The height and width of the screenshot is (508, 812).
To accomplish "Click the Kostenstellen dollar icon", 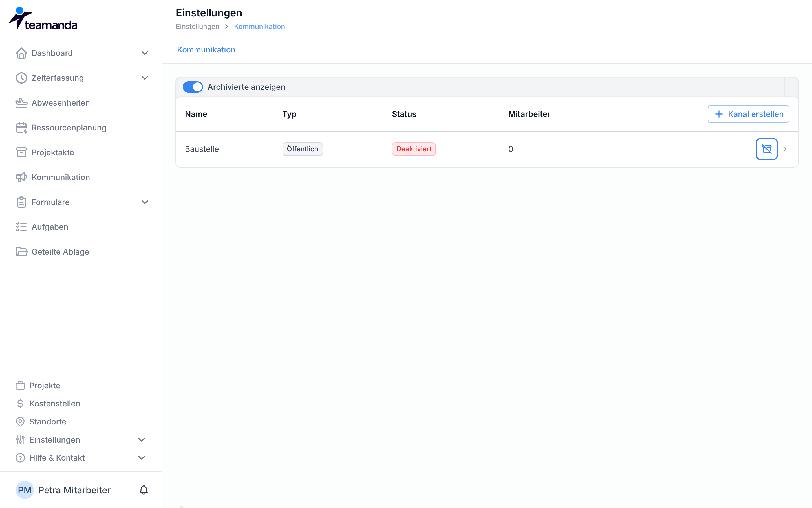I will click(x=20, y=404).
